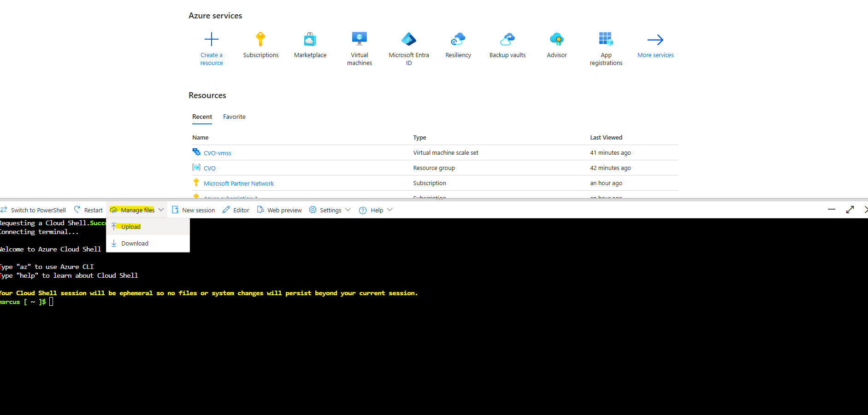Click the 'Subscription' type cell for Partner Network
868x415 pixels.
coord(430,183)
